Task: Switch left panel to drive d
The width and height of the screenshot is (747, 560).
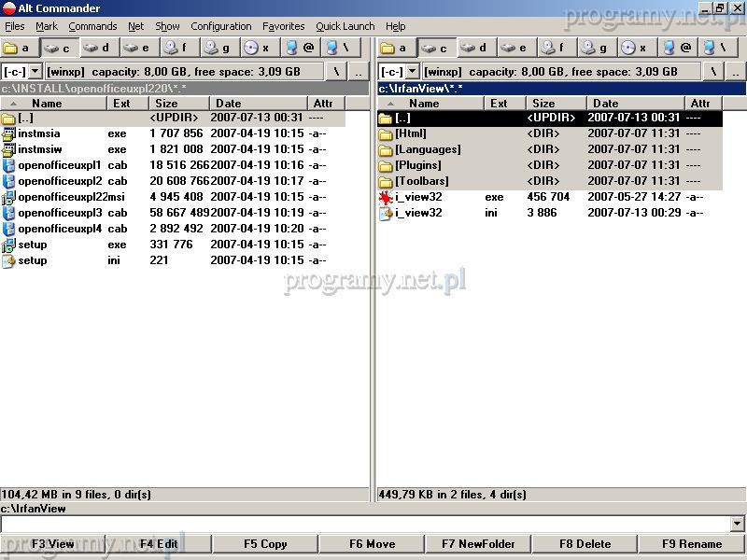Action: click(98, 48)
